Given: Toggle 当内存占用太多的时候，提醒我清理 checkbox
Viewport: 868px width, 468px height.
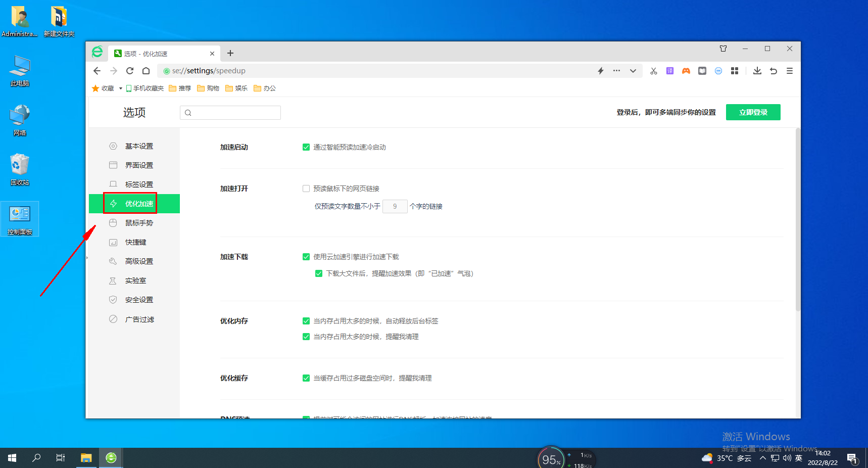Looking at the screenshot, I should pyautogui.click(x=306, y=337).
